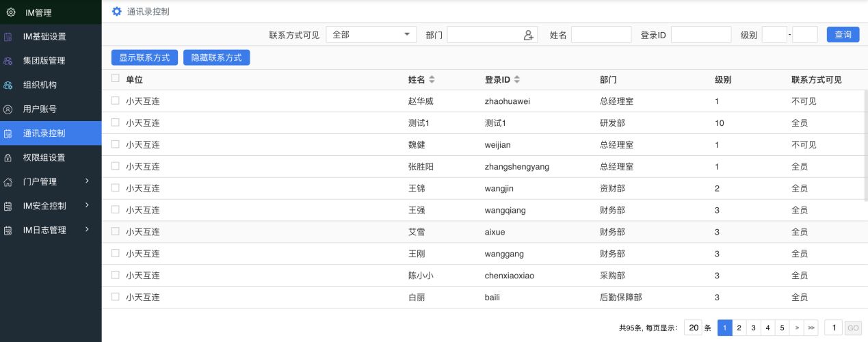Select the checkbox for 王锦 row
Screen dimensions: 868x342
pyautogui.click(x=115, y=188)
